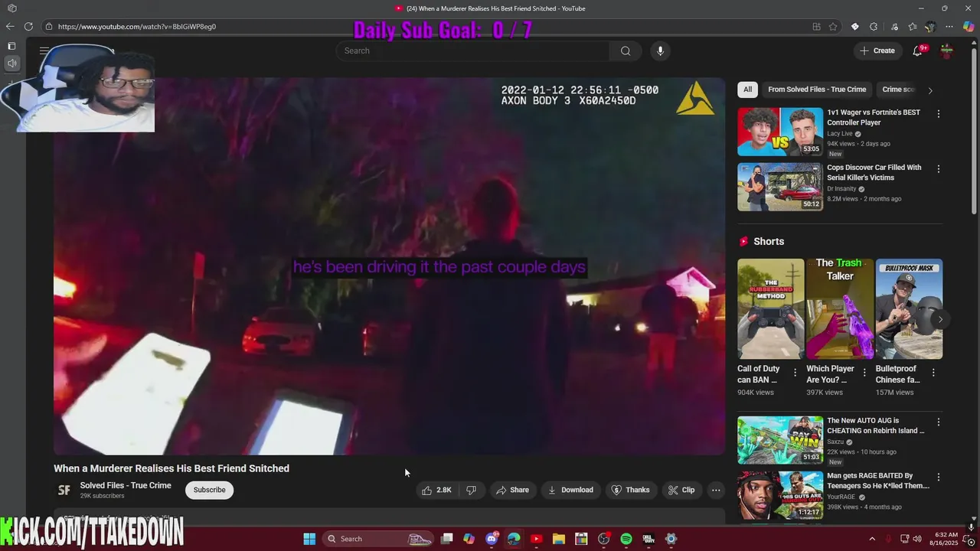This screenshot has width=980, height=551.
Task: Open Edge settings and more ellipsis
Action: pos(949,26)
